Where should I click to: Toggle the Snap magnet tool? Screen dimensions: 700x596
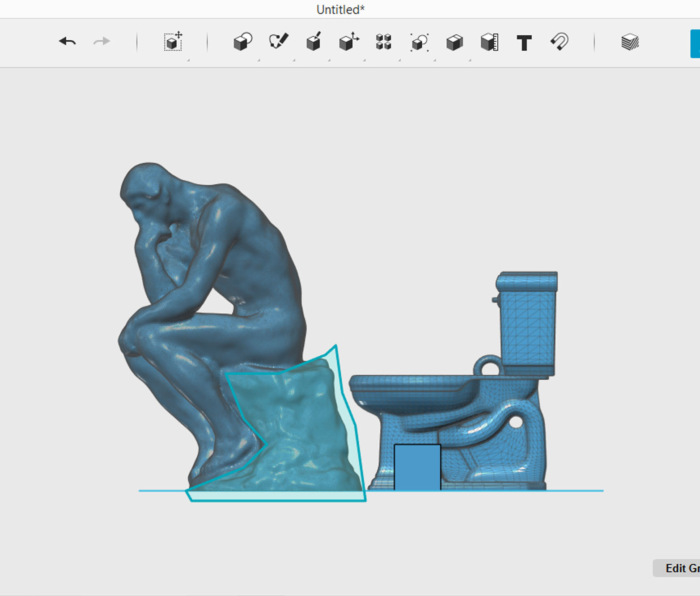tap(560, 42)
